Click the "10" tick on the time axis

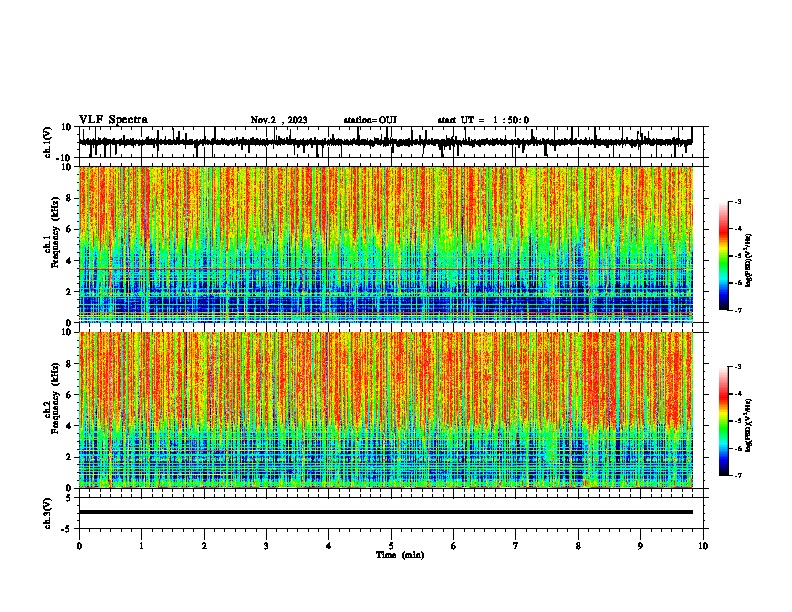pyautogui.click(x=703, y=546)
